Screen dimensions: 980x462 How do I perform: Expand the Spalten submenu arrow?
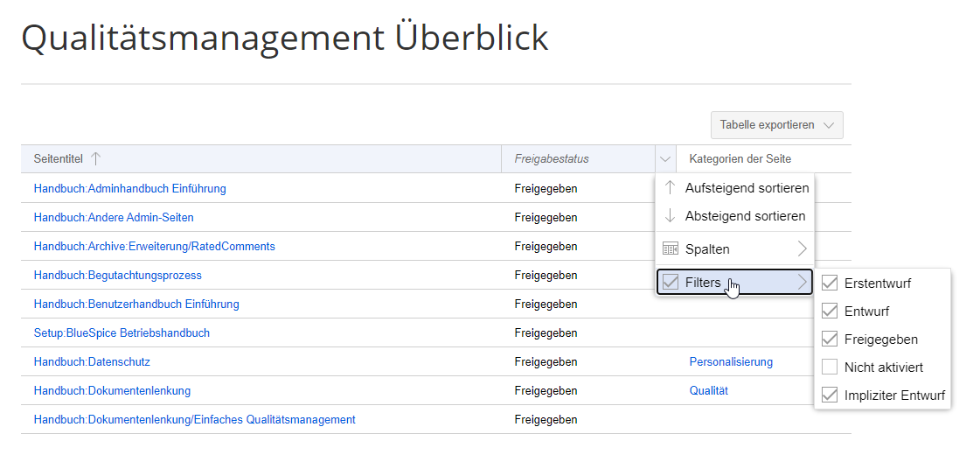[802, 248]
